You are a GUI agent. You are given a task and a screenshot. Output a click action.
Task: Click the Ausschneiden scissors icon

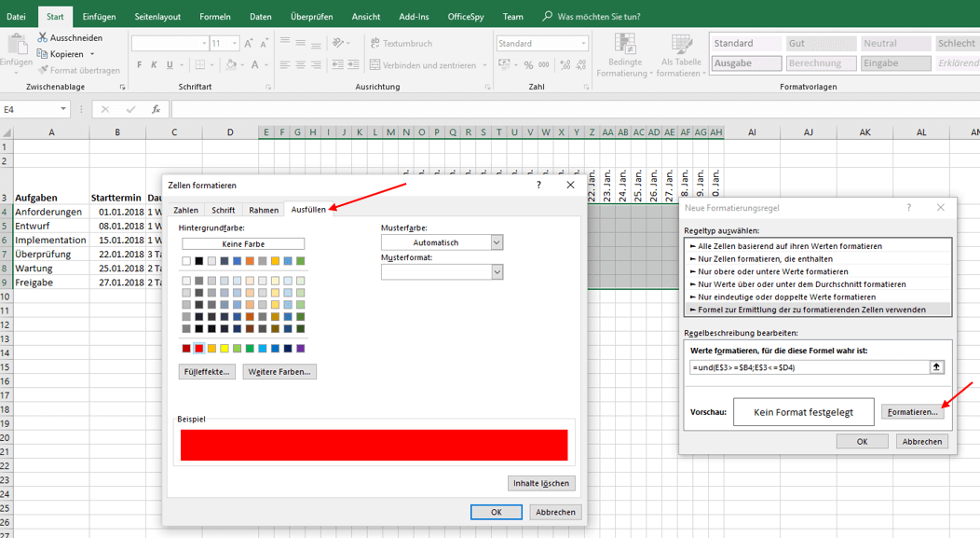[43, 38]
